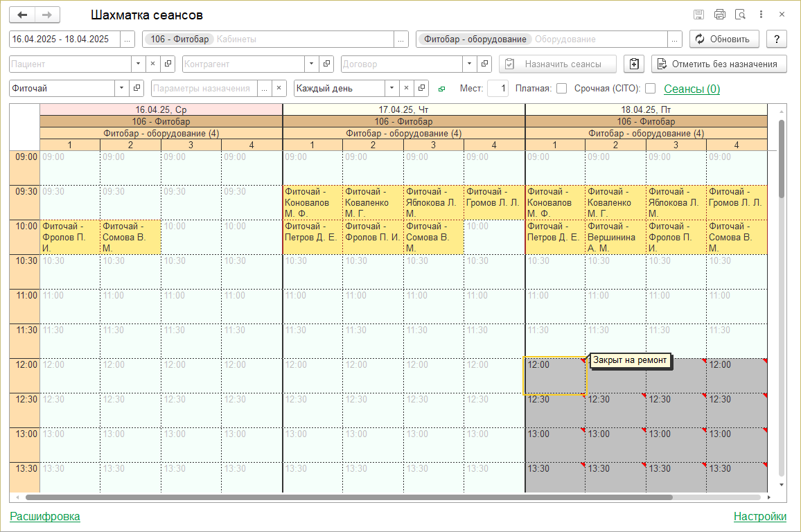Open the Настройки link

pyautogui.click(x=760, y=516)
